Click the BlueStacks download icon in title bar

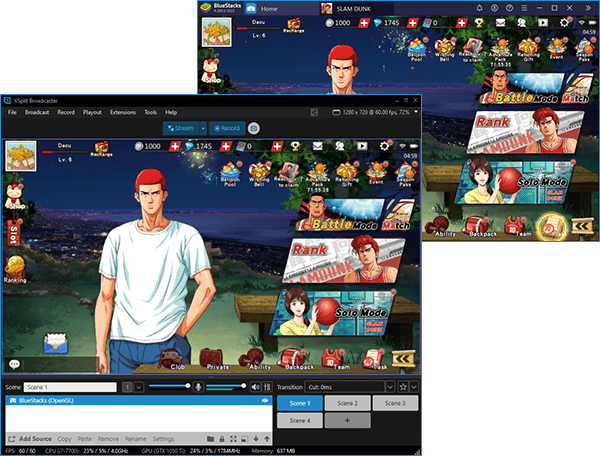[494, 8]
